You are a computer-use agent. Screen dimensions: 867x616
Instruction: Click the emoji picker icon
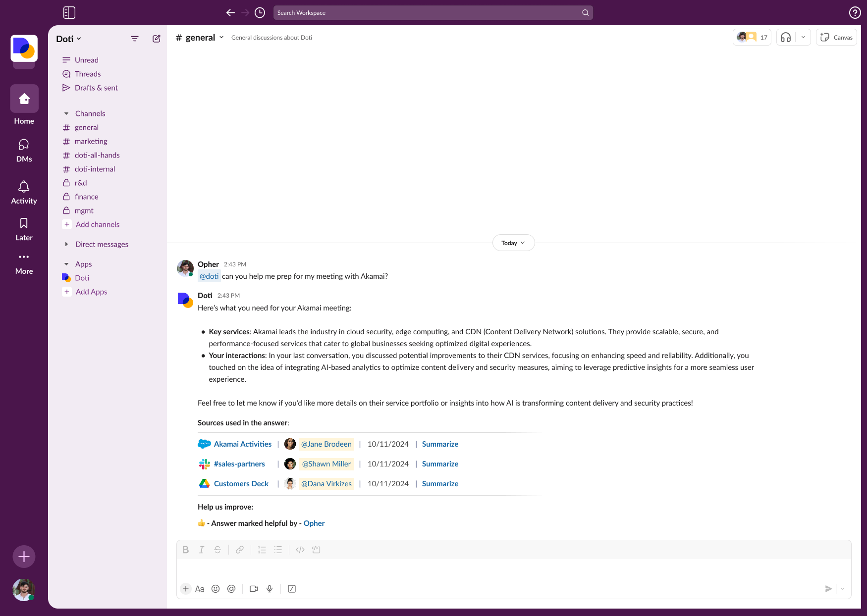click(216, 589)
